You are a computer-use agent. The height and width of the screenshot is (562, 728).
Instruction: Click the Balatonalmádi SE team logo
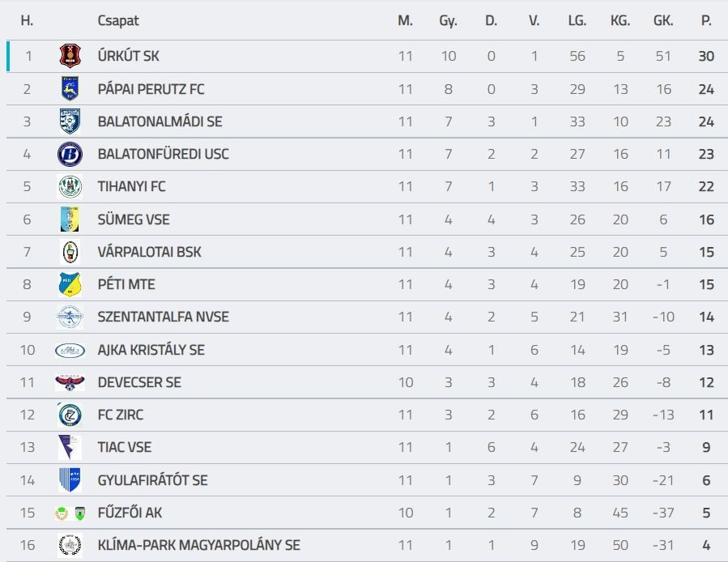coord(70,121)
